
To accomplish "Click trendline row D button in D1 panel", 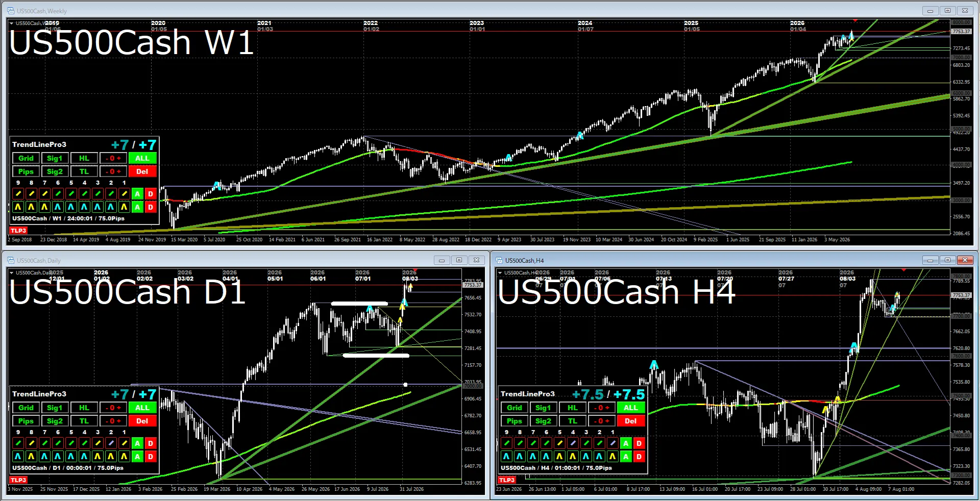I will tap(151, 443).
